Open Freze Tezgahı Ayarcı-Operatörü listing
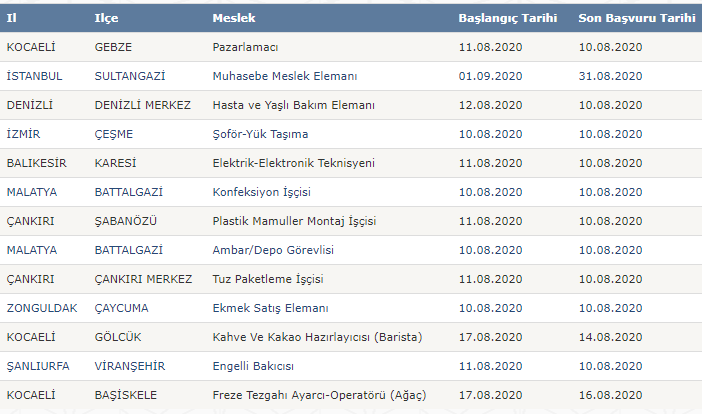The image size is (702, 414). [x=325, y=395]
